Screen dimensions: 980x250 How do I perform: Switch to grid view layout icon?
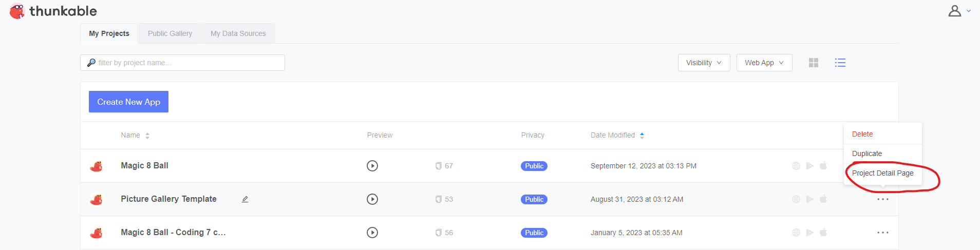[814, 63]
